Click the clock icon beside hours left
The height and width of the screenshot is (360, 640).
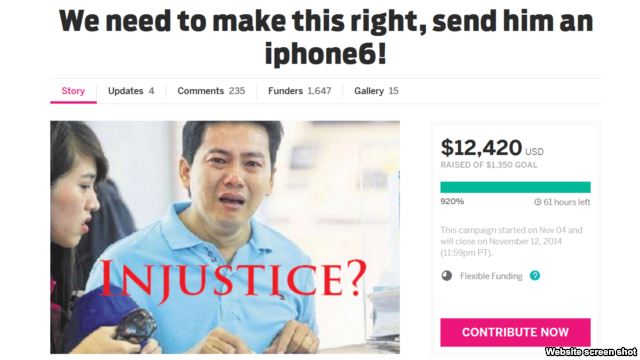(x=538, y=202)
